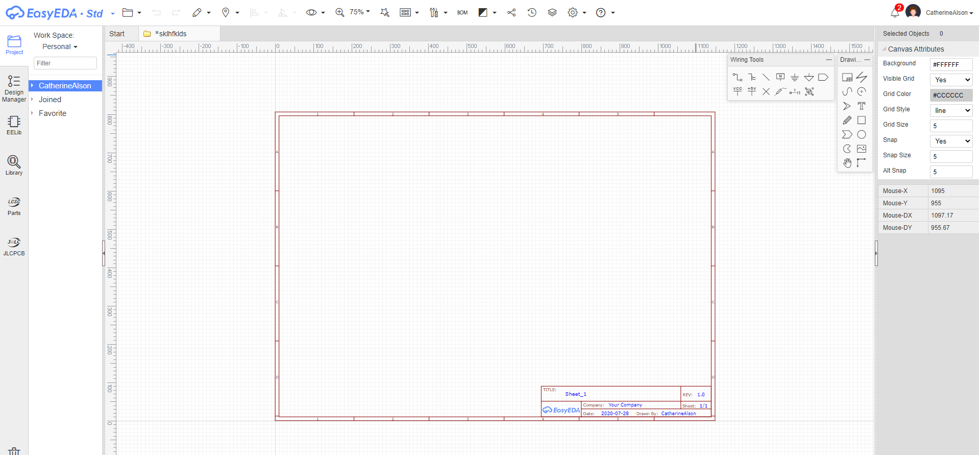Open the notifications bell

(895, 13)
